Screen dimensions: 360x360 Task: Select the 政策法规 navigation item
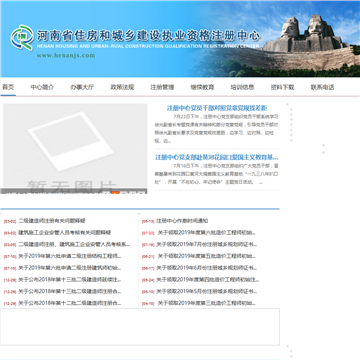coord(122,87)
